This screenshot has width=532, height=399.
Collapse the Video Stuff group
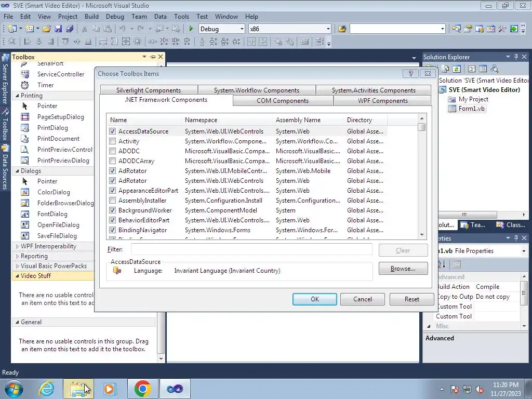(x=17, y=276)
